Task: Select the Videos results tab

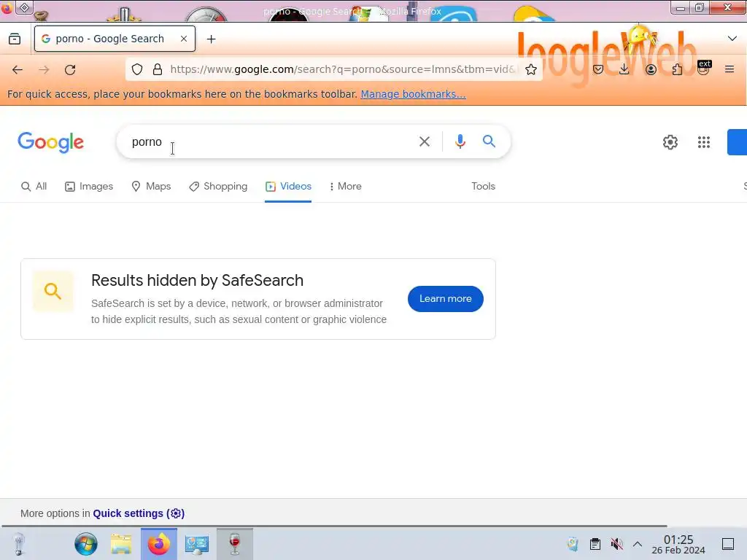Action: coord(288,186)
